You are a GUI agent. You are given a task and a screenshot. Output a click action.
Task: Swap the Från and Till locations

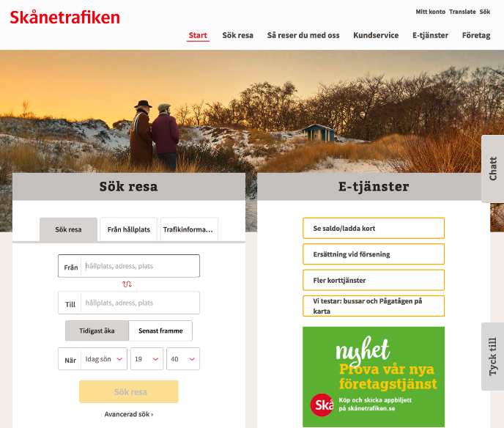(x=127, y=284)
